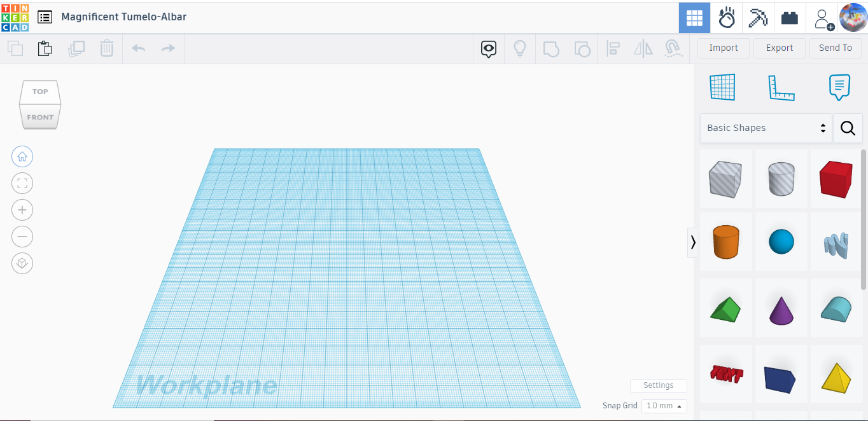Invite people to collaborate
Image resolution: width=868 pixels, height=421 pixels.
[x=823, y=18]
